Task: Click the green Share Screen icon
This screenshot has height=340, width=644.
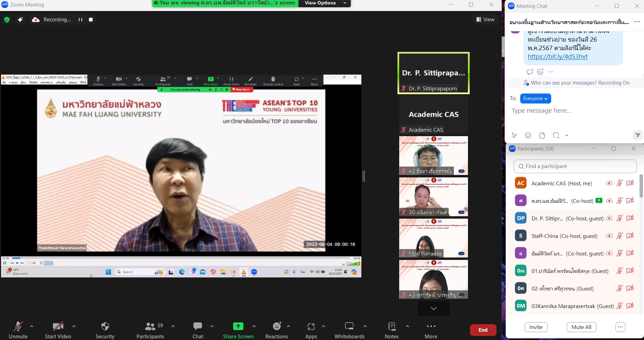Action: tap(238, 326)
